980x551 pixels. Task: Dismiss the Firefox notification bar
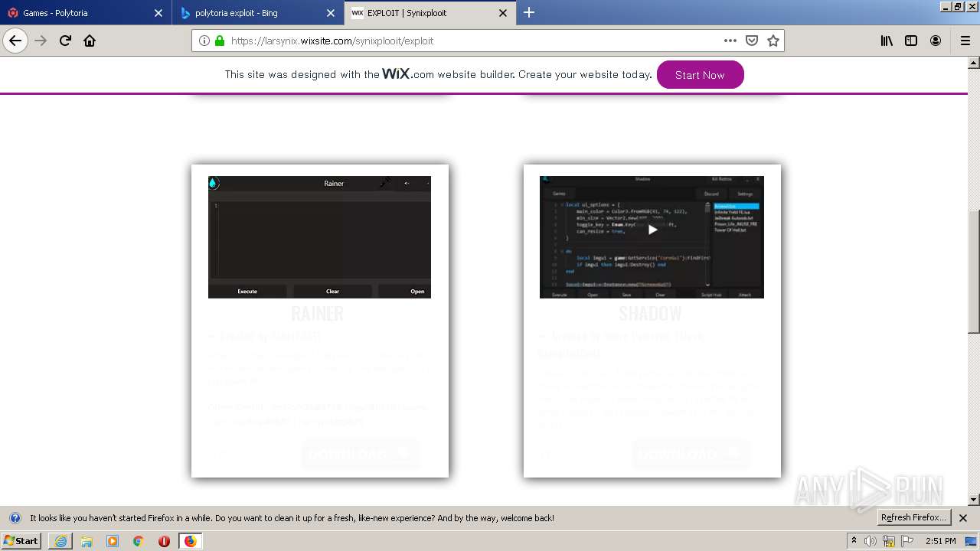tap(963, 518)
